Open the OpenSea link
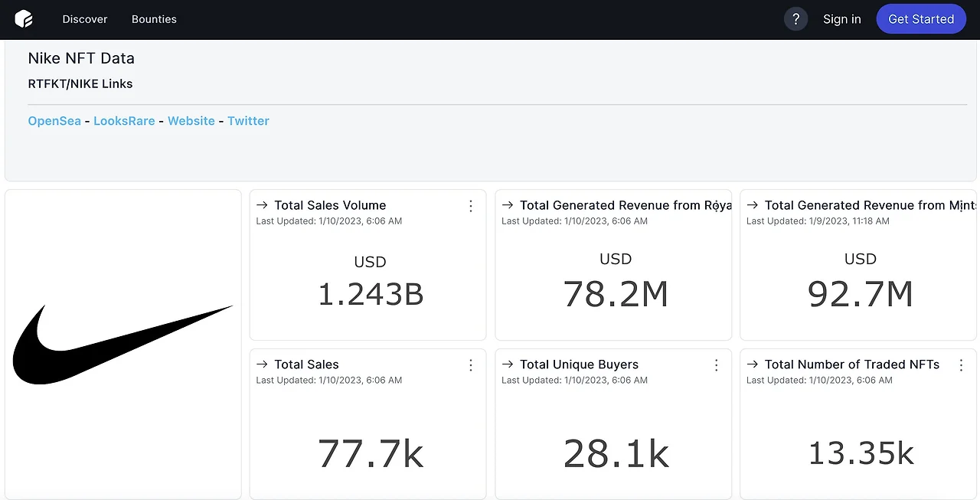Screen dimensions: 980x500 pyautogui.click(x=54, y=121)
